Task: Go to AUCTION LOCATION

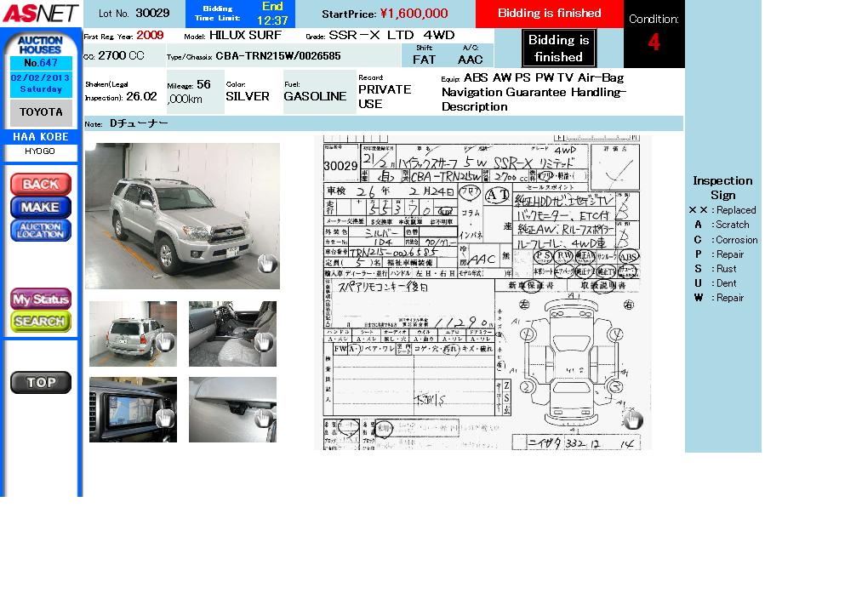Action: click(40, 231)
